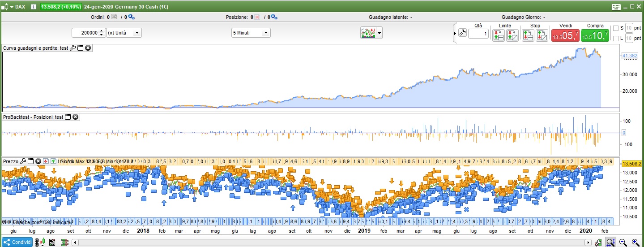Click the candlestick chart icon beside DAX
The height and width of the screenshot is (247, 644).
pyautogui.click(x=5, y=7)
